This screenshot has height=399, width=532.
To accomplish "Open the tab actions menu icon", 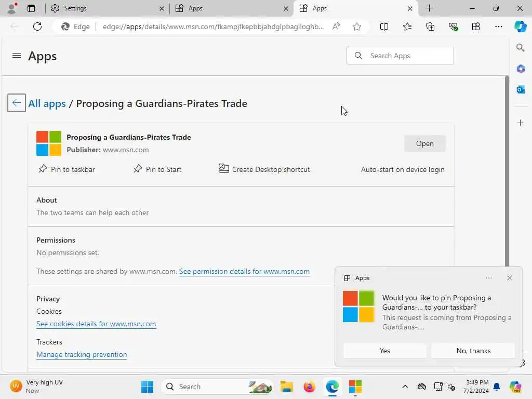I will (x=31, y=8).
